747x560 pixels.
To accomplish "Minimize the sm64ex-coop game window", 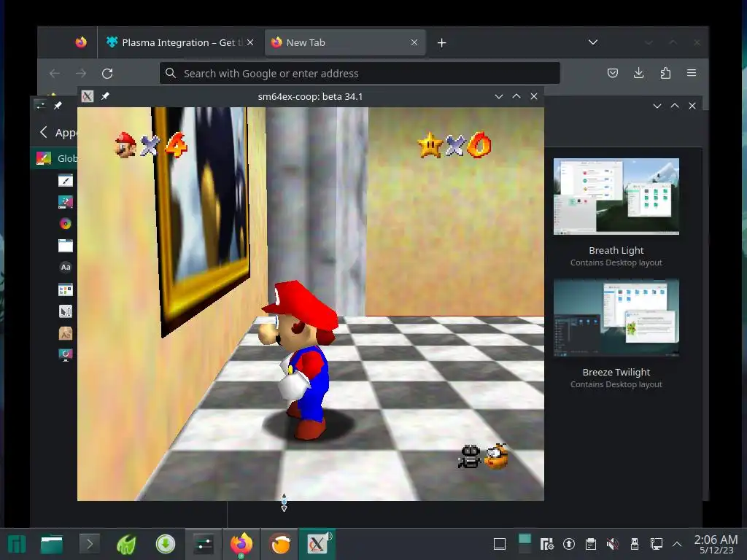I will pyautogui.click(x=499, y=96).
